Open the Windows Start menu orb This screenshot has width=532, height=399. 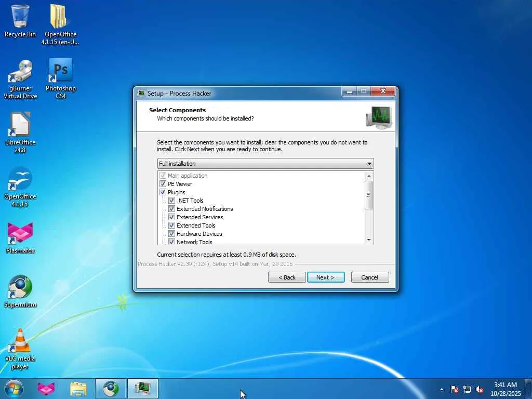[14, 389]
